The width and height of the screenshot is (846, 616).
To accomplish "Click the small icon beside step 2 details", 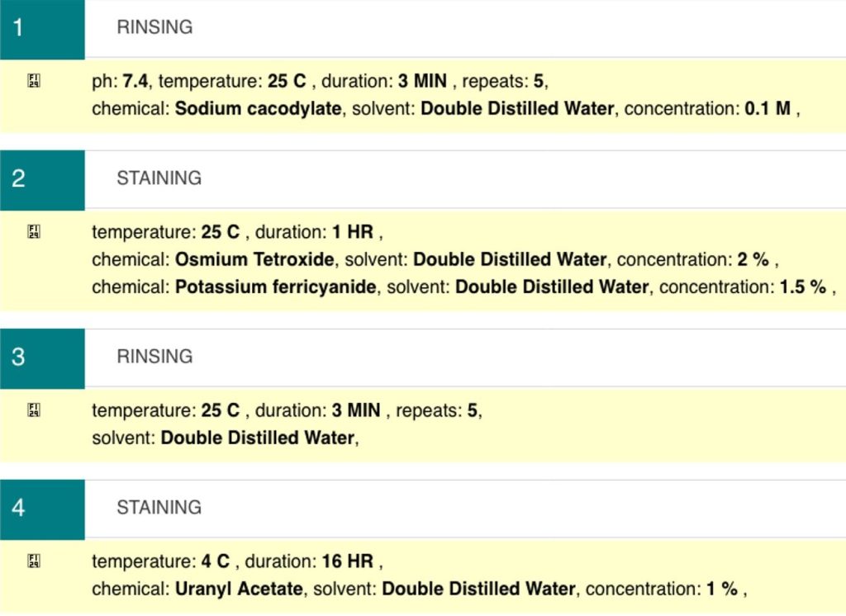I will click(x=34, y=232).
